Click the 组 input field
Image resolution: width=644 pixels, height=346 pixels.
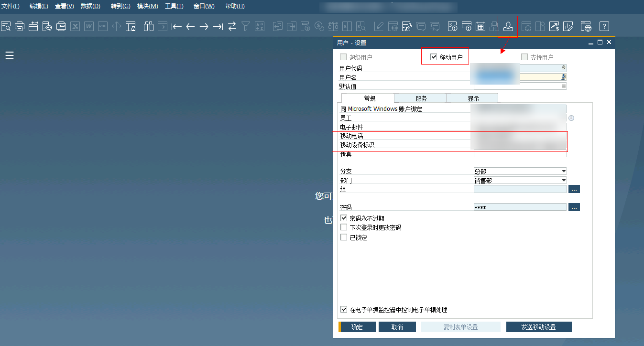(520, 189)
